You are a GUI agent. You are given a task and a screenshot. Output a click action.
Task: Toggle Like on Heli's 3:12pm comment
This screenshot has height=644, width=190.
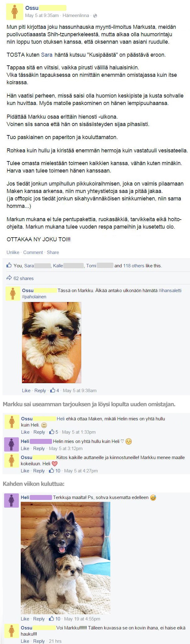tap(25, 448)
